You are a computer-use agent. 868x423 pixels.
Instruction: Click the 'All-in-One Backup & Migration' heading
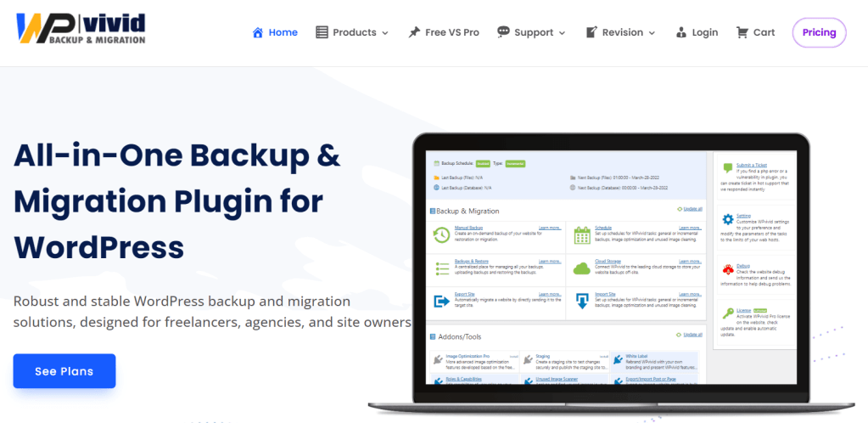[x=177, y=201]
